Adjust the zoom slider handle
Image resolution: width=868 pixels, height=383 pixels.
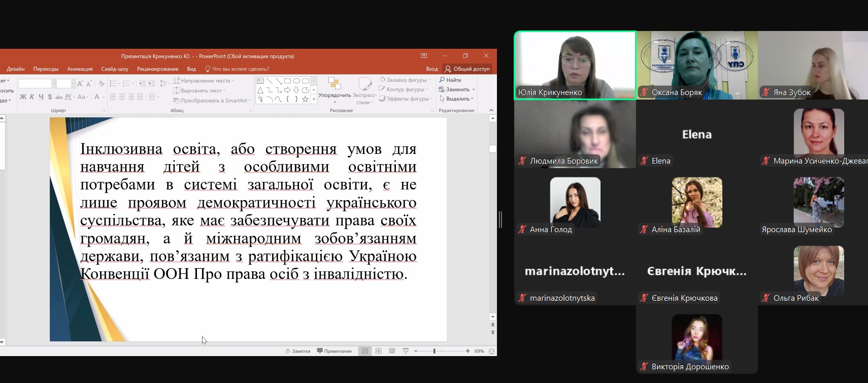coord(435,351)
